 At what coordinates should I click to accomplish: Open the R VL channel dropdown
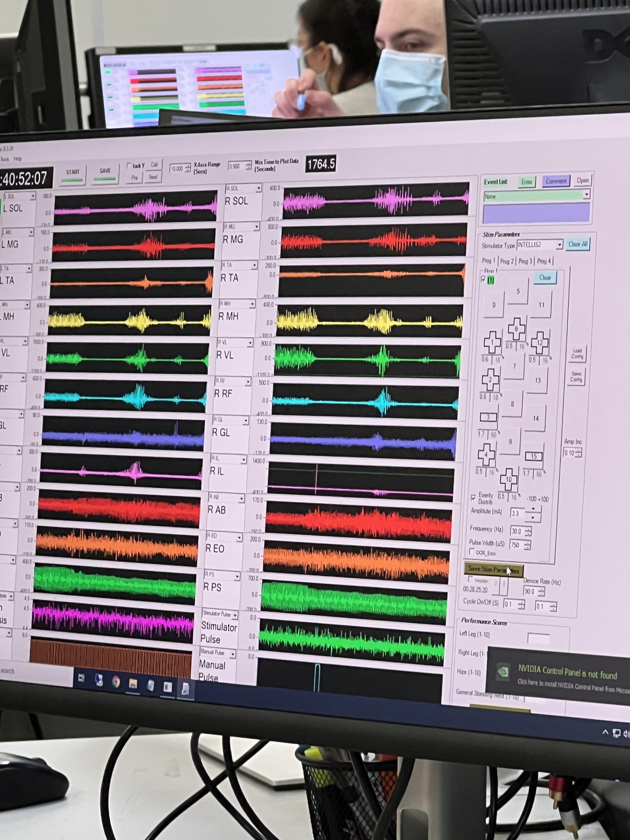pos(250,343)
